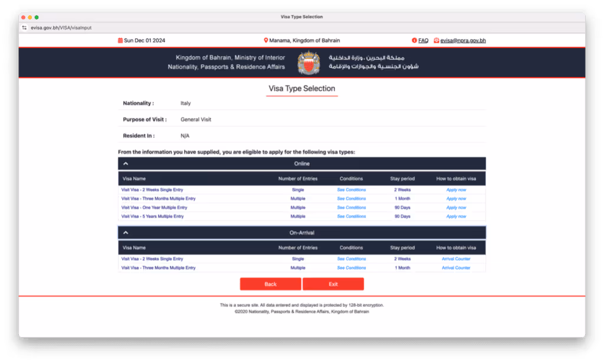Click the Visa Type Selection page heading
The width and height of the screenshot is (604, 364).
point(302,88)
